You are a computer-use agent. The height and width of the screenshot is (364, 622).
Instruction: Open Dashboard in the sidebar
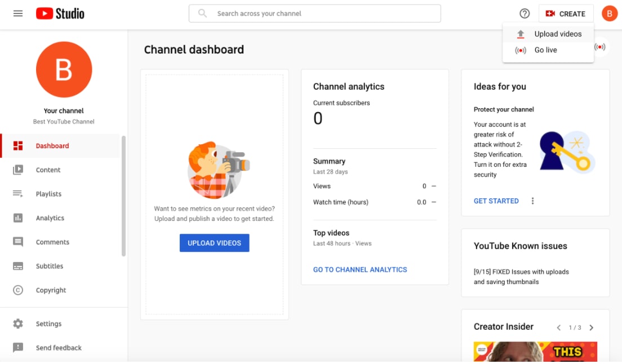point(61,145)
